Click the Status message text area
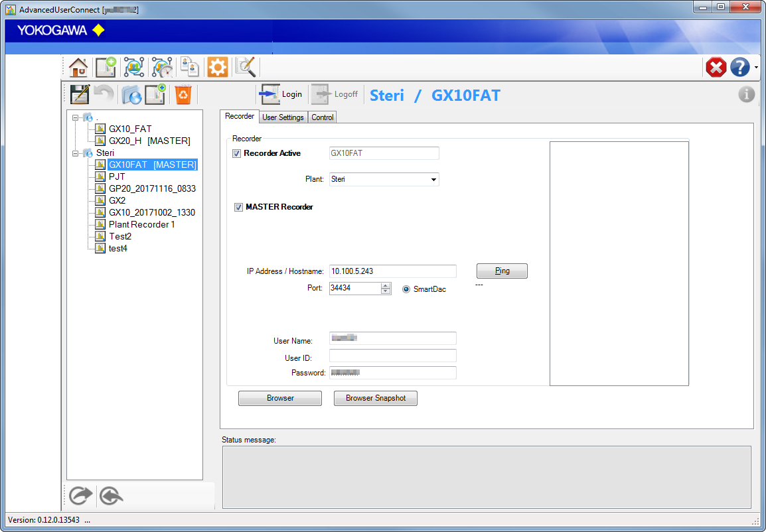The image size is (766, 532). (487, 478)
